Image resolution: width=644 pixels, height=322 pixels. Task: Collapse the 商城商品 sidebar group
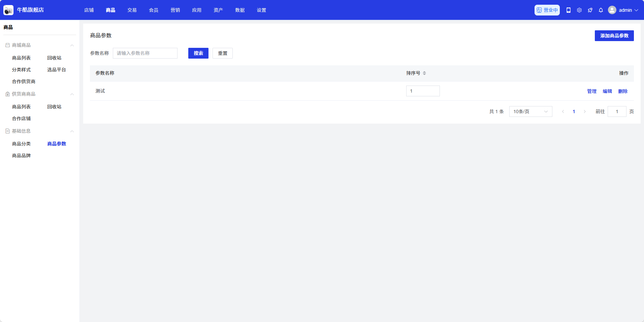[72, 45]
